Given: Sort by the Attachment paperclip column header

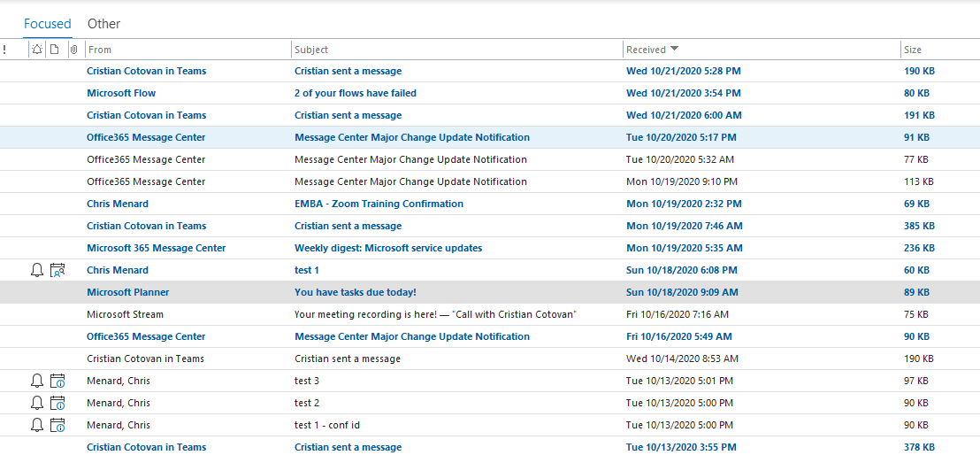Looking at the screenshot, I should (x=73, y=50).
